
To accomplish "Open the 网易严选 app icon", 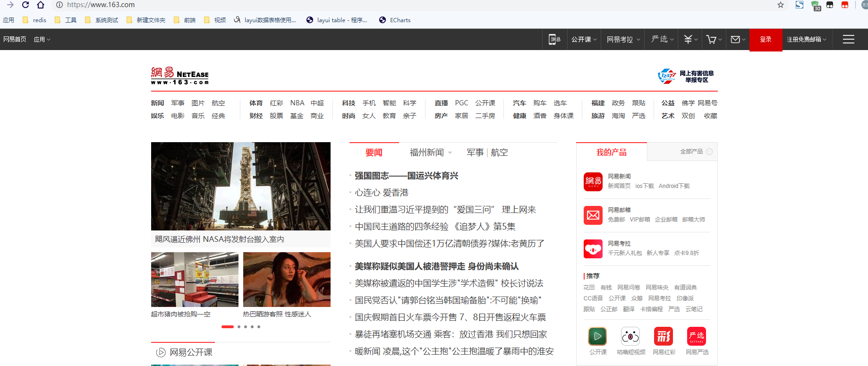I will click(x=697, y=336).
